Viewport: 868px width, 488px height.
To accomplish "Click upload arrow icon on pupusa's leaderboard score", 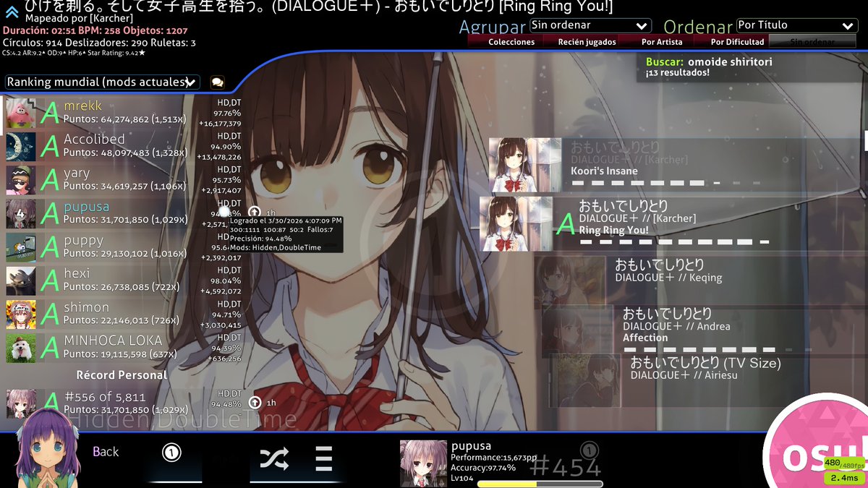I will tap(254, 213).
